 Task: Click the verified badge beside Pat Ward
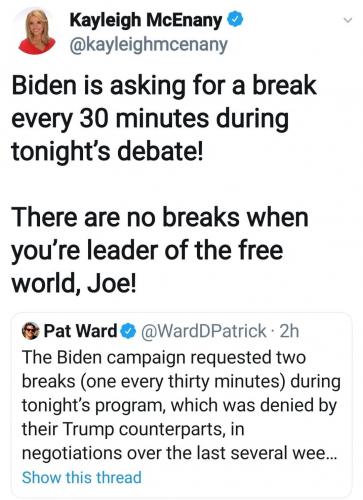128,331
